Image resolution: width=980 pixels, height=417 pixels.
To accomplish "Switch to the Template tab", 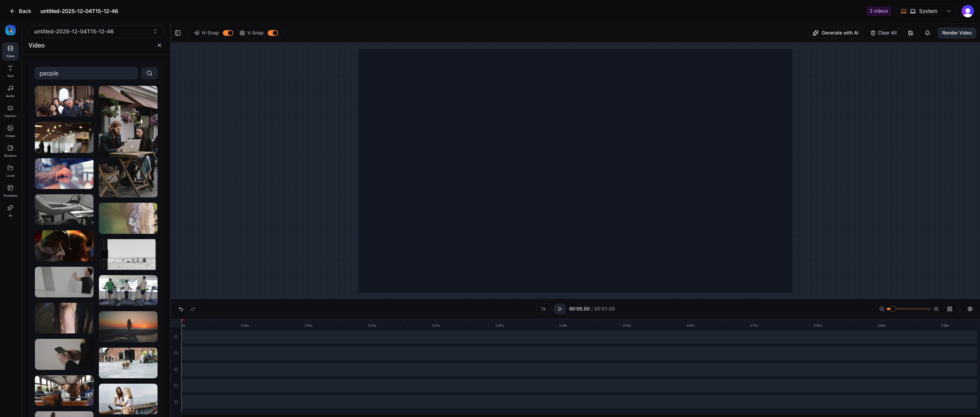I will pyautogui.click(x=10, y=190).
